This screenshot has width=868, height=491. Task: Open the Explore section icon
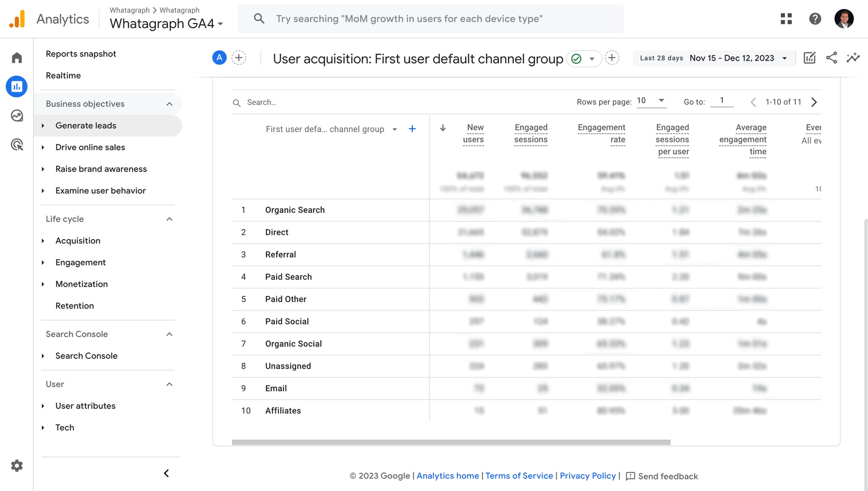[16, 116]
